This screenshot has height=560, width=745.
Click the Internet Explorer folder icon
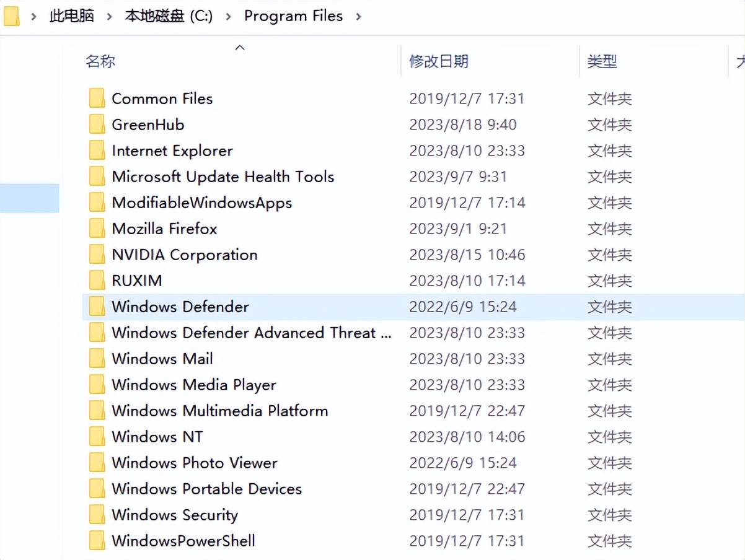pyautogui.click(x=97, y=151)
